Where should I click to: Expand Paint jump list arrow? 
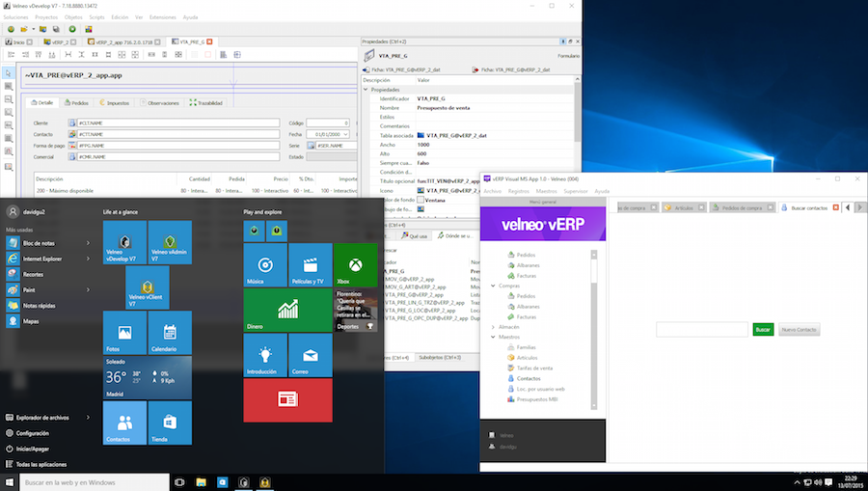pyautogui.click(x=88, y=289)
